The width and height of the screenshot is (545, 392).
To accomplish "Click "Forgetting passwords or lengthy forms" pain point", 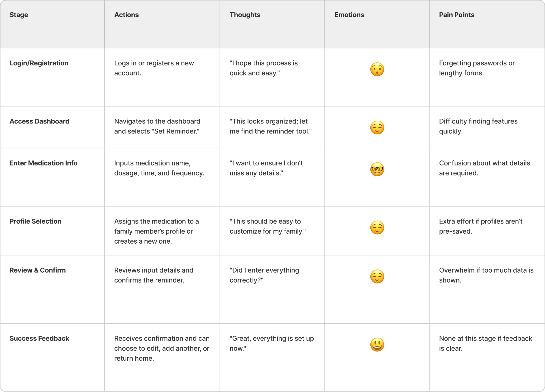I will [x=477, y=68].
